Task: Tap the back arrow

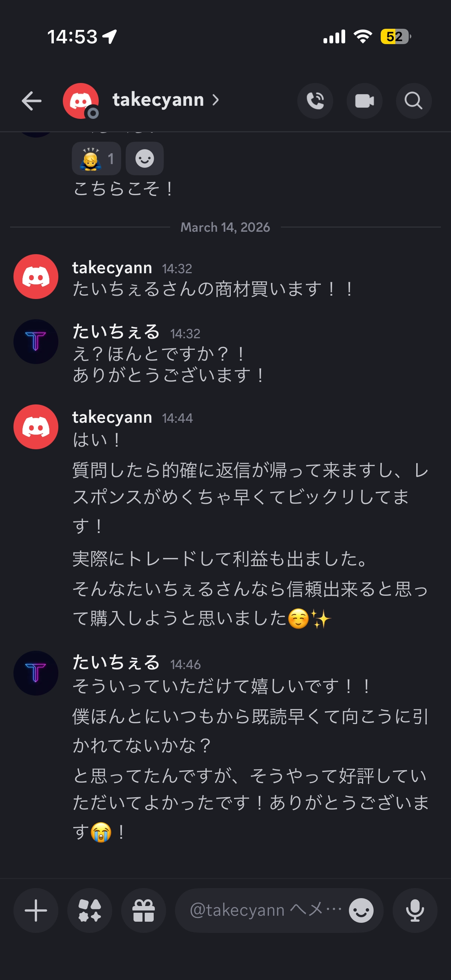Action: tap(31, 101)
